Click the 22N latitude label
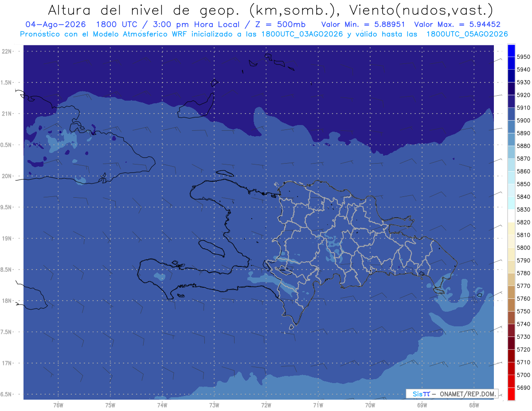Screen dimensions: 532x411 coord(8,51)
